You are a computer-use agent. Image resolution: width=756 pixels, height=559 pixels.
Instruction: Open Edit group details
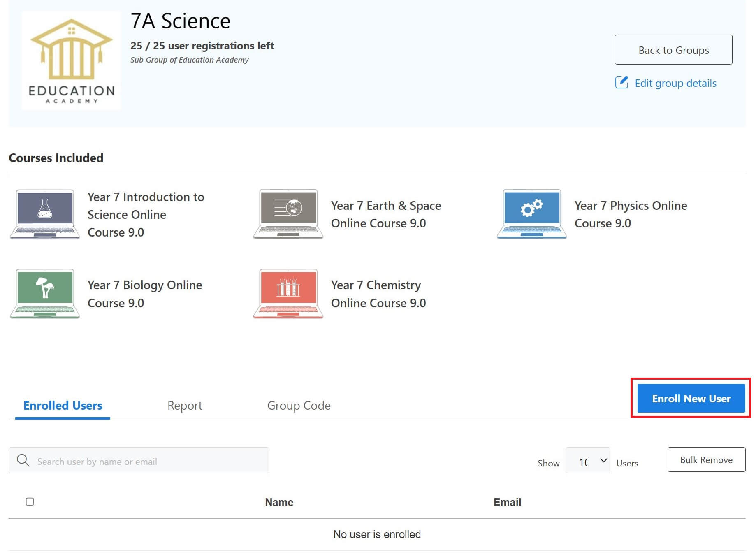[x=675, y=83]
